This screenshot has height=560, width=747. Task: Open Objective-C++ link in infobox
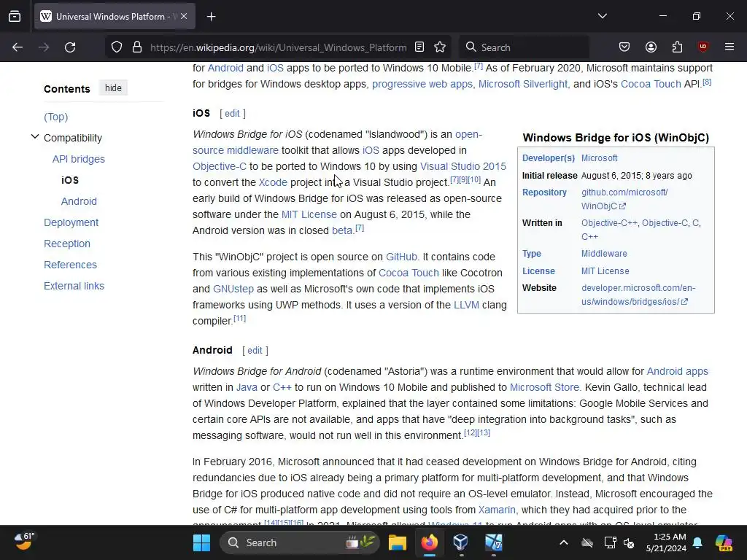[609, 223]
